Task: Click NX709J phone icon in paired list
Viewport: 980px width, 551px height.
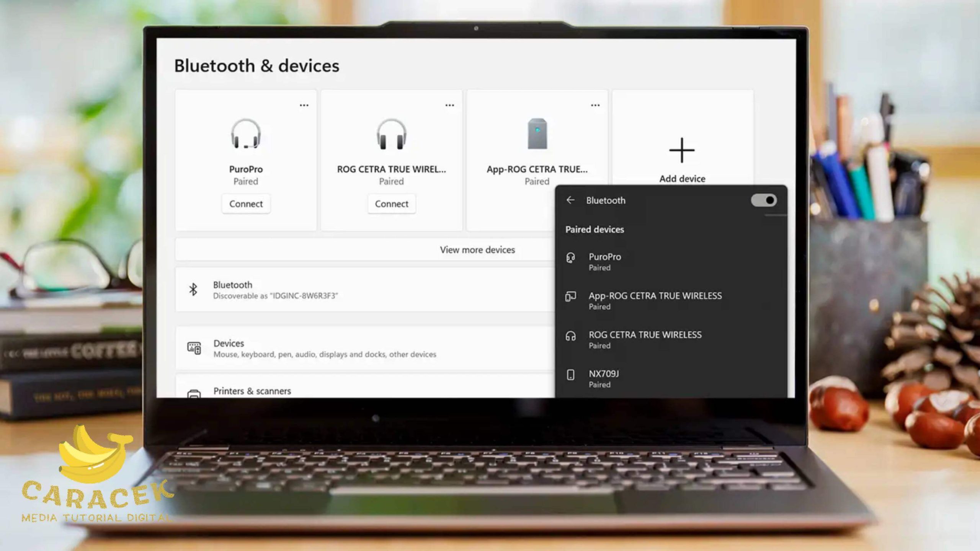Action: [570, 375]
